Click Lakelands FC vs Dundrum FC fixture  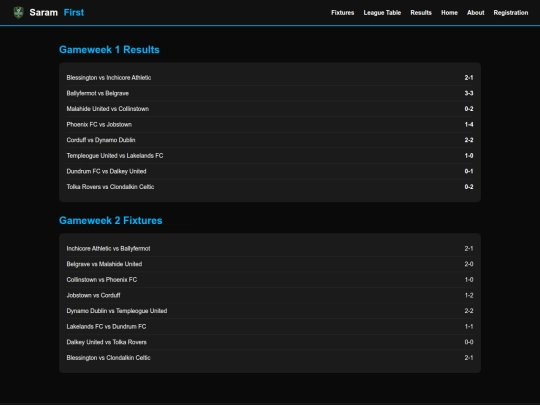click(x=270, y=326)
